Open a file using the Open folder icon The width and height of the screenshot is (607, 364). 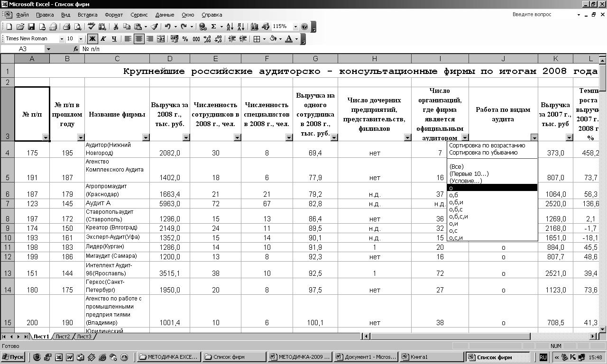tap(20, 27)
